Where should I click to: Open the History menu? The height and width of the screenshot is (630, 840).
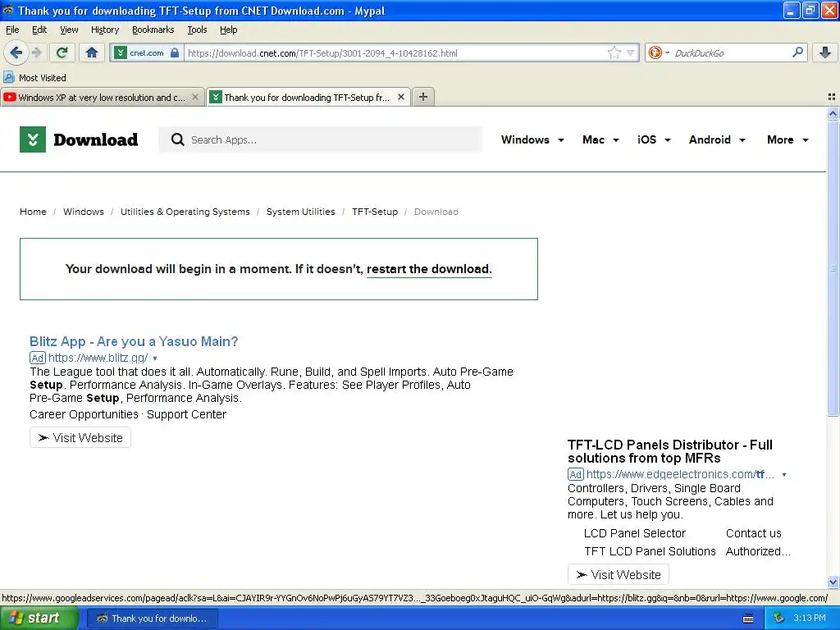pyautogui.click(x=104, y=30)
